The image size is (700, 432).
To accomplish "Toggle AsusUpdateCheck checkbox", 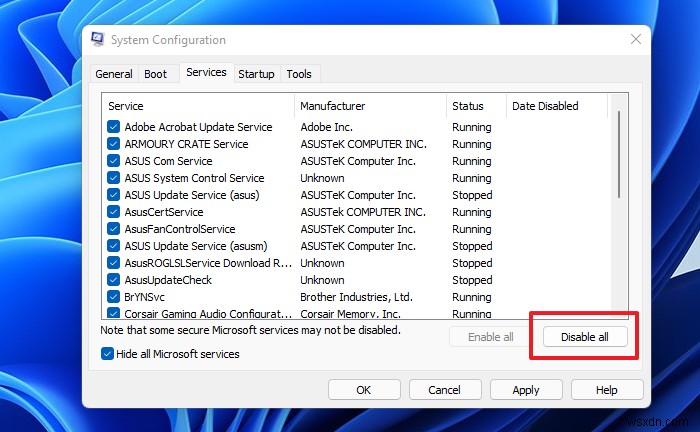I will point(113,280).
